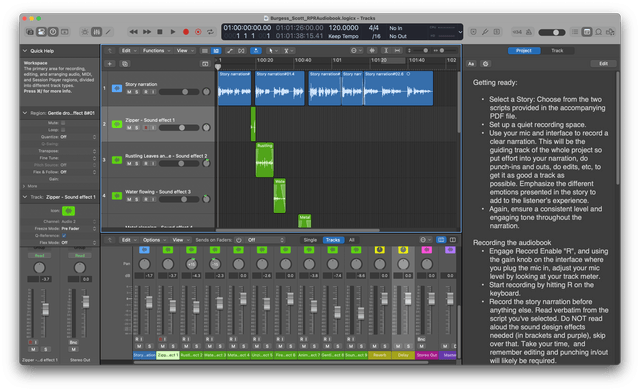The image size is (640, 391).
Task: Toggle Cycle mode button in transport
Action: (210, 32)
